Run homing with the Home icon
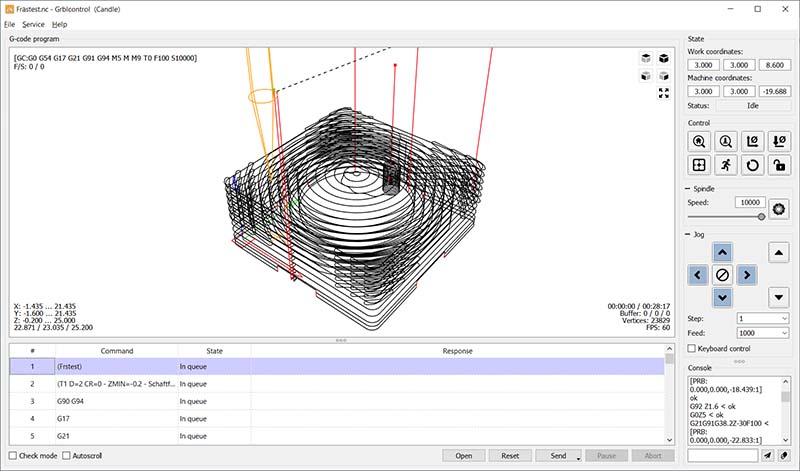The image size is (800, 471). point(699,141)
